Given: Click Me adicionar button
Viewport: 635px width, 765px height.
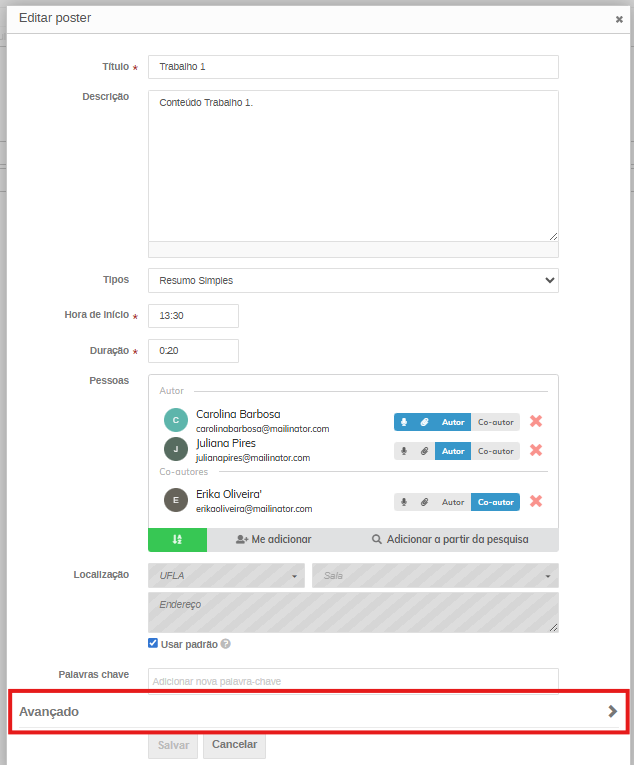Looking at the screenshot, I should coord(274,539).
